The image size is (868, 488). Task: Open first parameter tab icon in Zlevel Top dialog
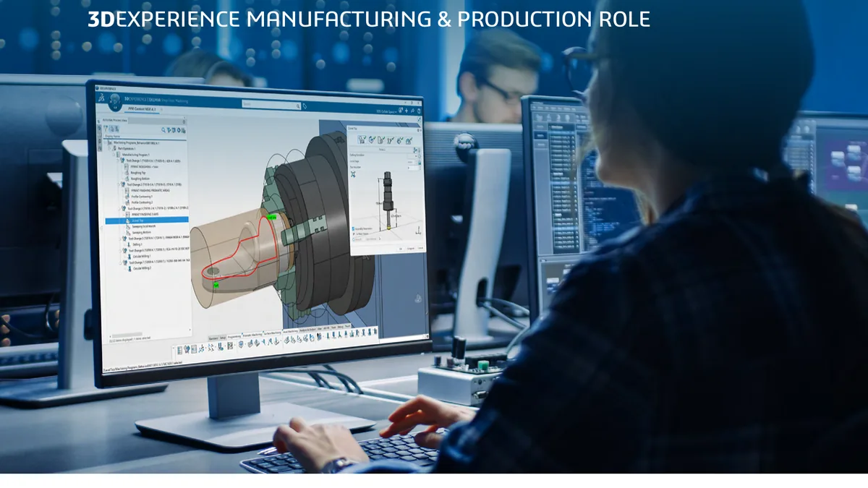pyautogui.click(x=362, y=140)
